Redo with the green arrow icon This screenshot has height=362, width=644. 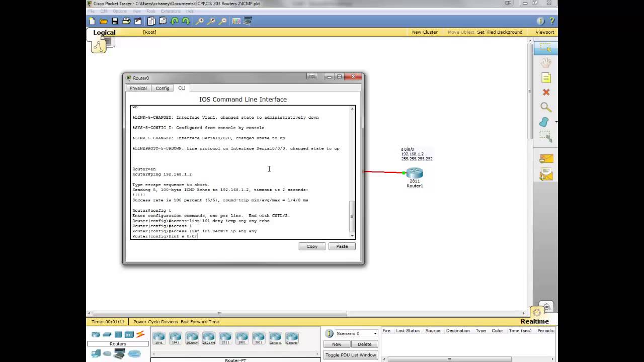[x=186, y=21]
